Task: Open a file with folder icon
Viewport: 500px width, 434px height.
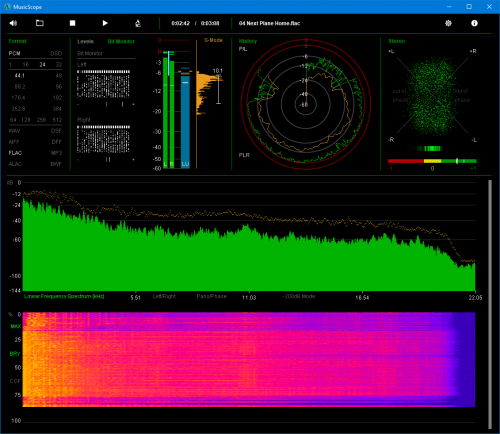Action: pos(40,23)
